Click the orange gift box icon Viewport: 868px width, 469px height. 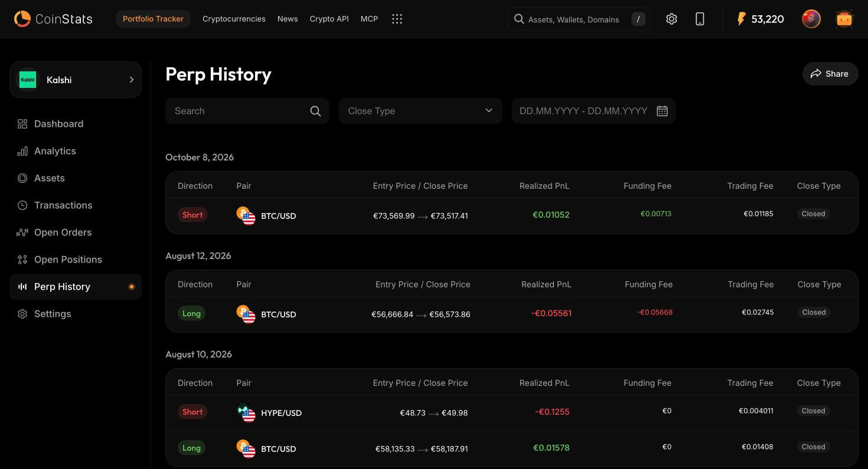[844, 19]
